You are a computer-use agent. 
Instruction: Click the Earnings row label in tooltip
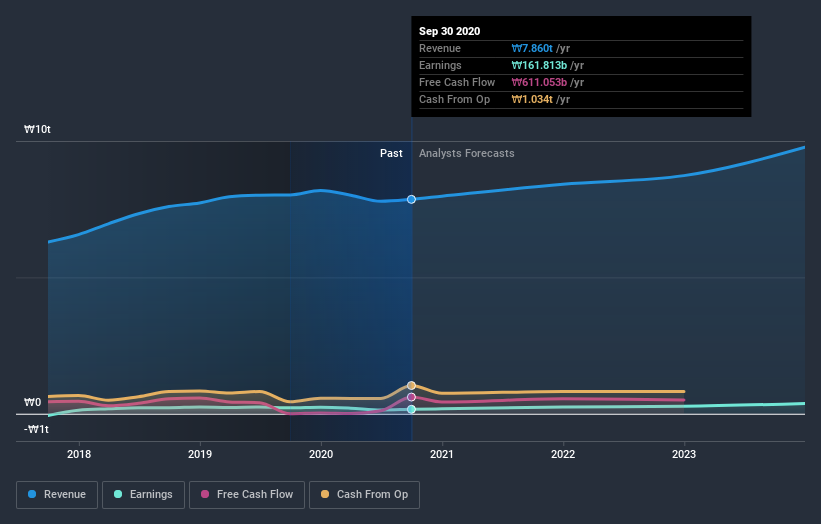(x=440, y=65)
